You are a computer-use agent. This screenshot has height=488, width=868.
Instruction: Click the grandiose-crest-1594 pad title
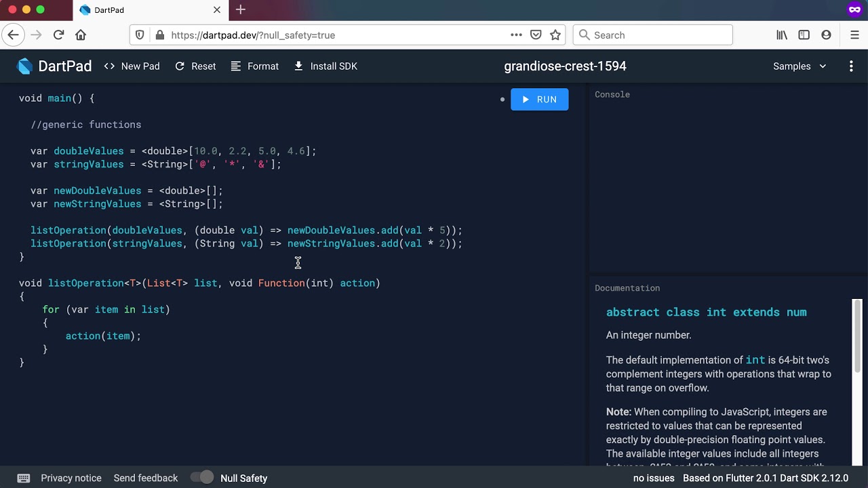[x=565, y=66]
